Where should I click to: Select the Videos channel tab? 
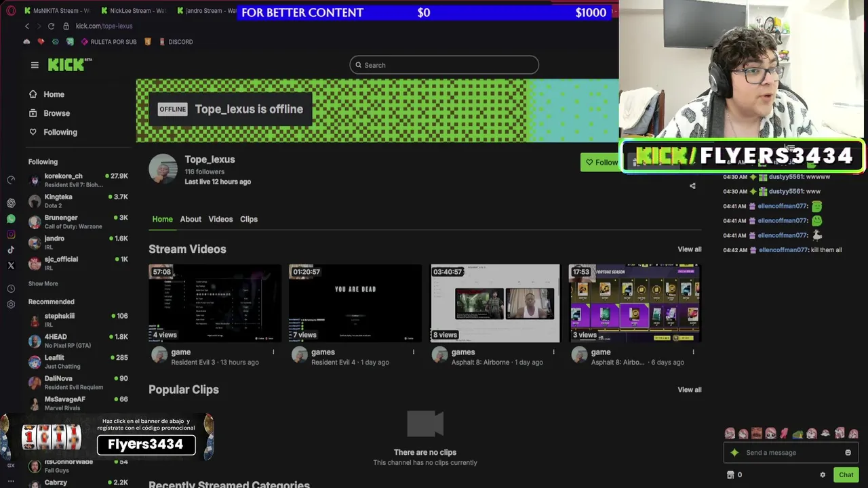220,219
